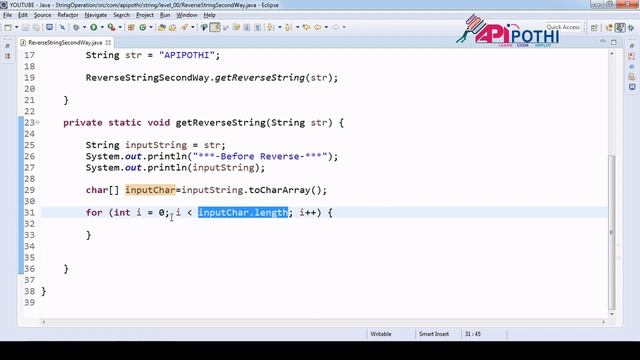Click the Run External Tools icon
This screenshot has height=360, width=640.
point(111,27)
